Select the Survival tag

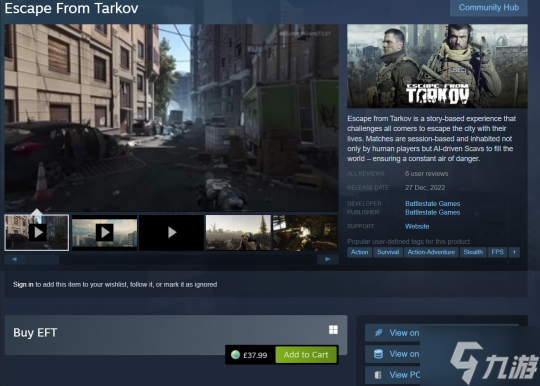(388, 252)
